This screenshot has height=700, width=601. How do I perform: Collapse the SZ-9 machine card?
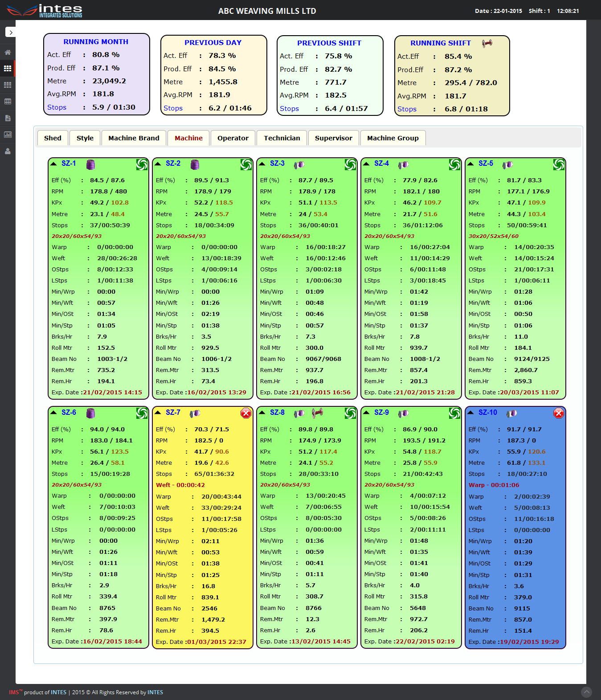click(x=366, y=413)
